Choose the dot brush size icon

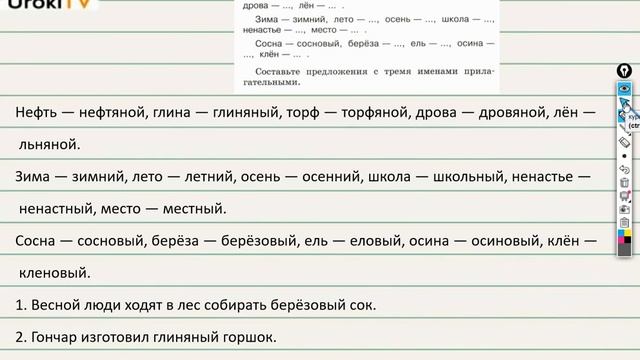[x=624, y=156]
